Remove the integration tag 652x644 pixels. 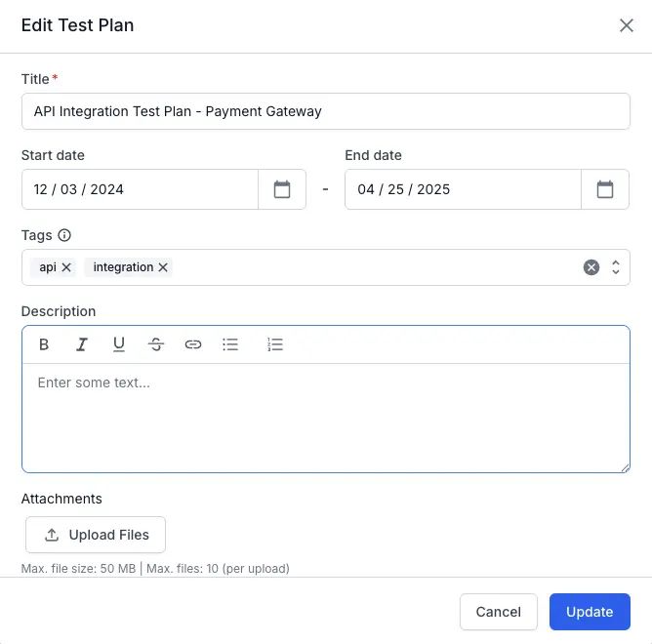[163, 267]
